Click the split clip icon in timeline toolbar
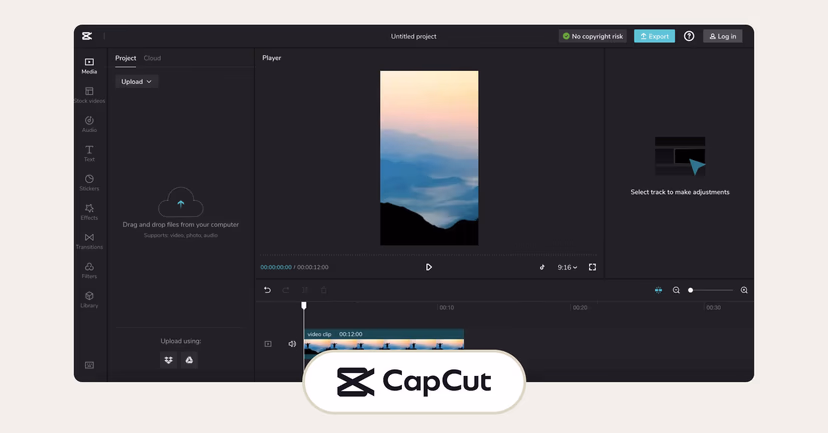 305,290
